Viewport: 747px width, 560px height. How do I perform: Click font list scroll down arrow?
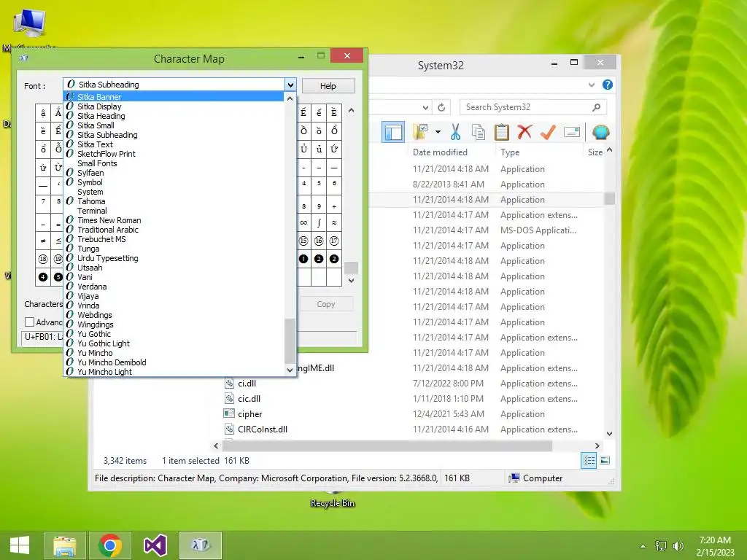[290, 370]
